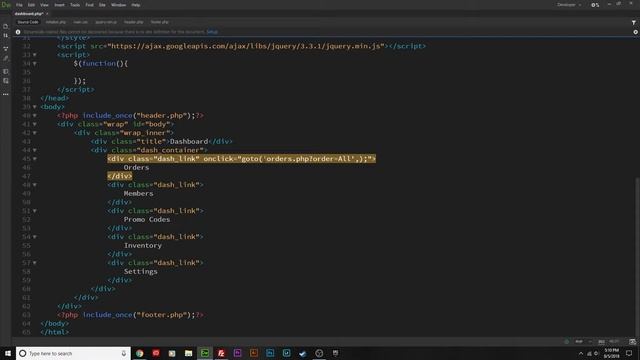Viewport: 640px width, 360px height.
Task: Open the Developer workspace dropdown
Action: [x=569, y=5]
